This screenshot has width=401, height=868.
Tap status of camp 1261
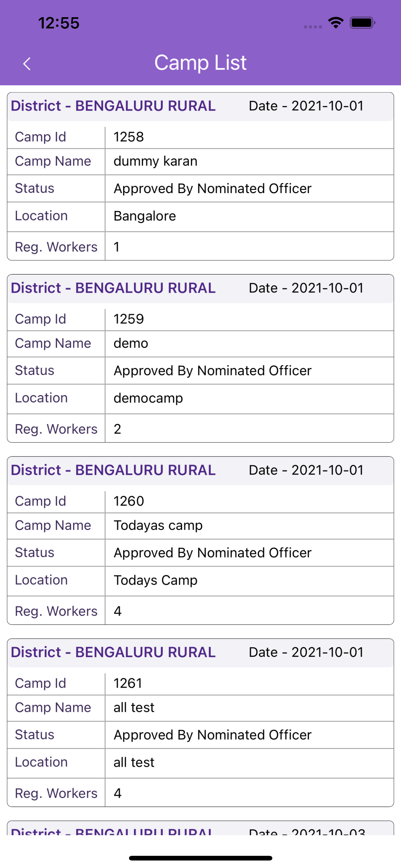click(x=212, y=735)
